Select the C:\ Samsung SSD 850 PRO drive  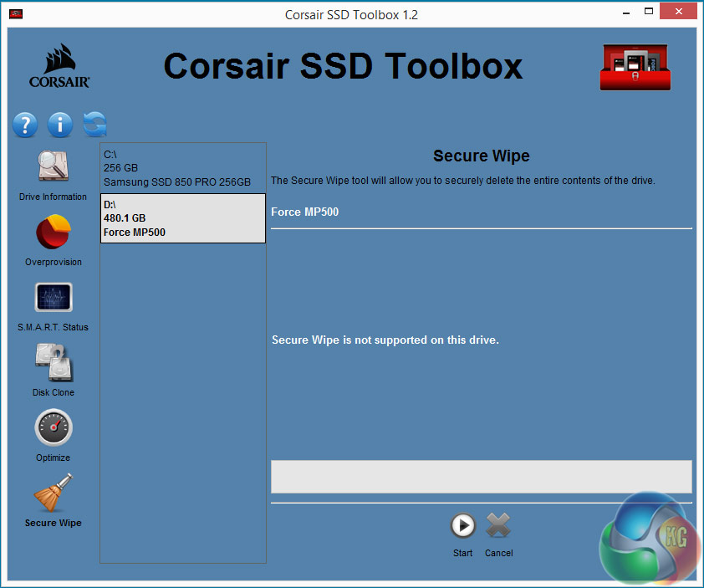182,168
